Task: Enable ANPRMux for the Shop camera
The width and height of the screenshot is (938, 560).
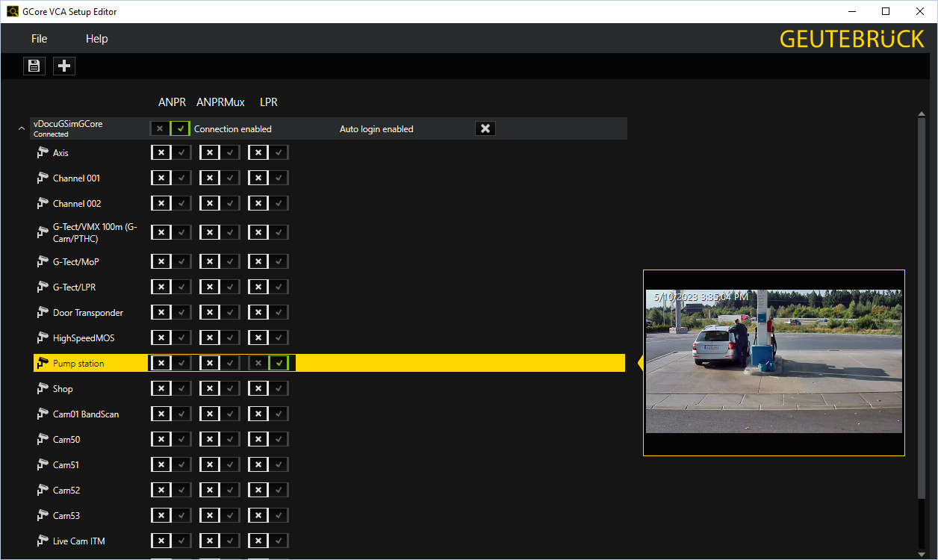Action: click(x=230, y=389)
